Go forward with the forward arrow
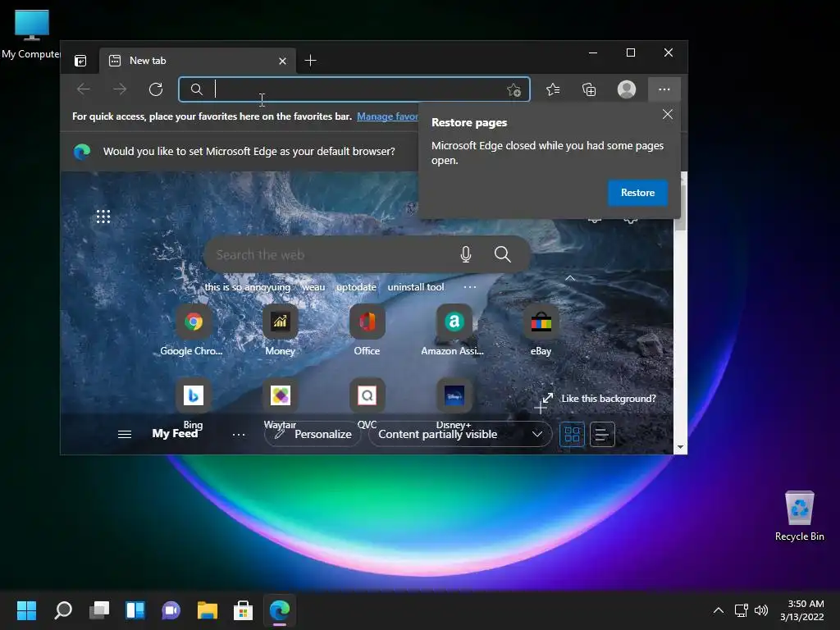 [120, 89]
